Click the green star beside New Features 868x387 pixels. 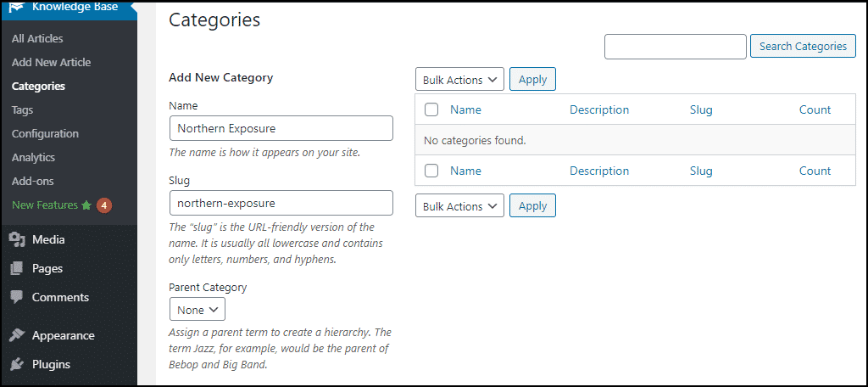click(x=86, y=205)
